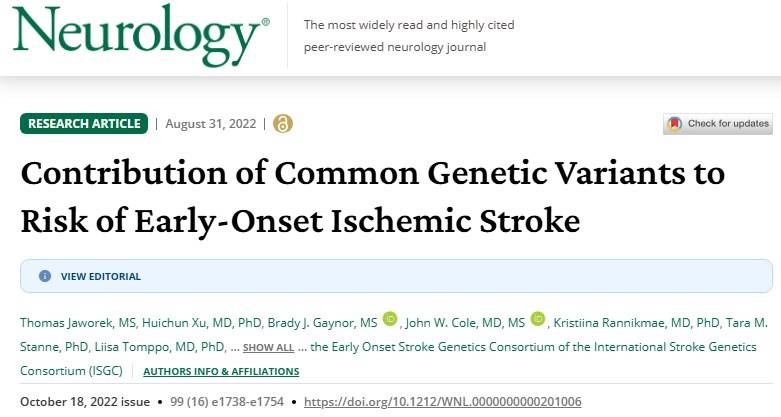The height and width of the screenshot is (417, 781).
Task: Open John W. Cole's ORCID icon
Action: pyautogui.click(x=538, y=319)
